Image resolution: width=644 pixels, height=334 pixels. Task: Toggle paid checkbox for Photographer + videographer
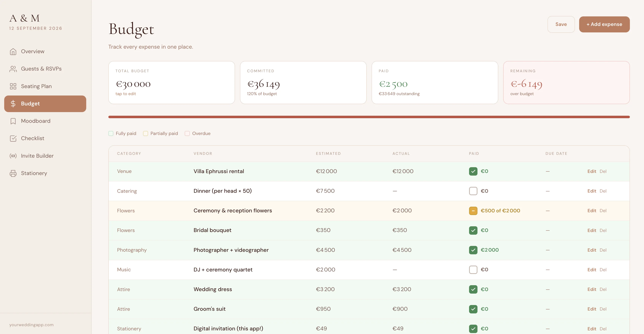473,250
